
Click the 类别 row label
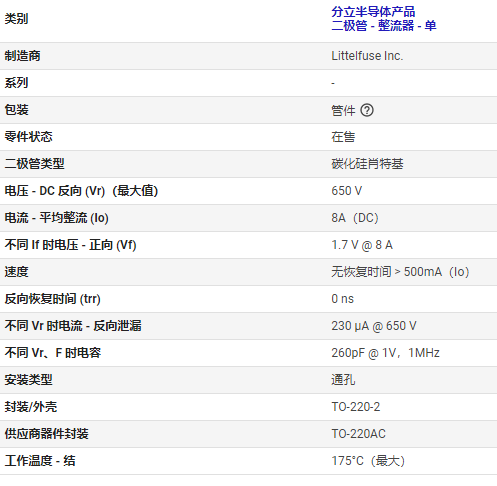[16, 19]
